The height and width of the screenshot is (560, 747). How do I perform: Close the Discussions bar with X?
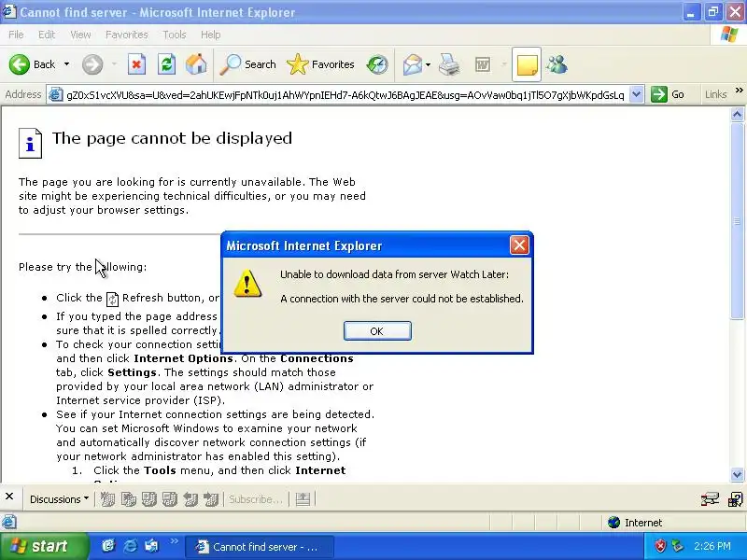[9, 497]
